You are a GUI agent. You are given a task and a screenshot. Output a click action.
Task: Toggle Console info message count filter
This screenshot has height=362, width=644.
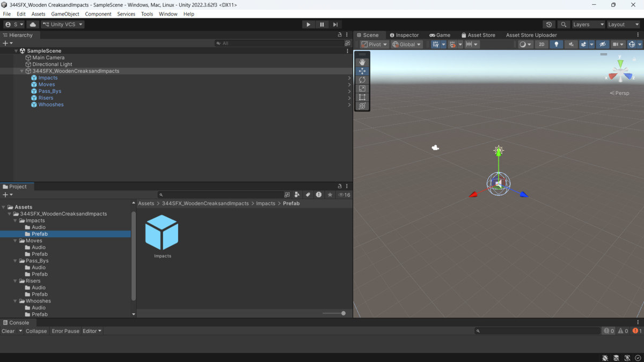(609, 331)
